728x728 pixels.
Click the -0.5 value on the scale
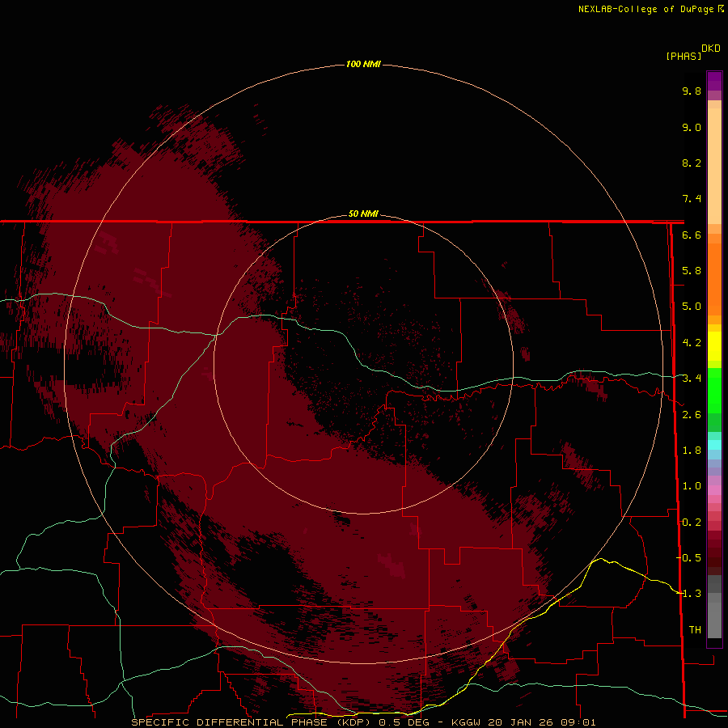tap(688, 558)
